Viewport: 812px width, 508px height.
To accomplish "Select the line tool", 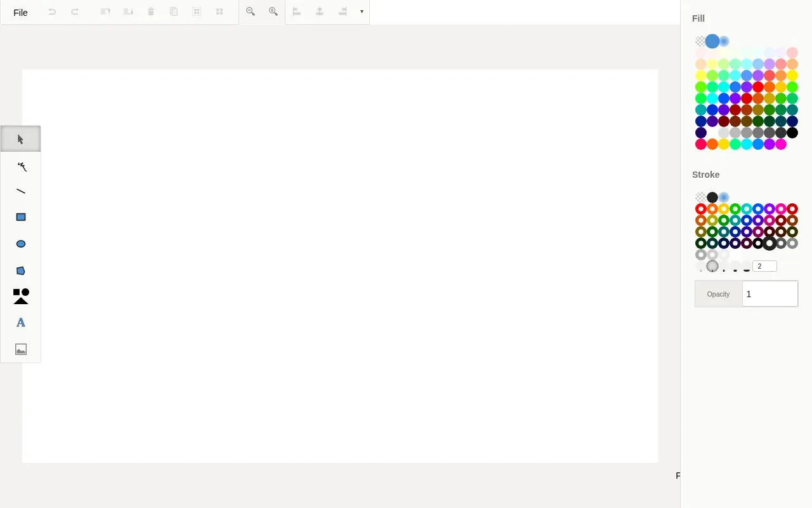I will point(21,191).
